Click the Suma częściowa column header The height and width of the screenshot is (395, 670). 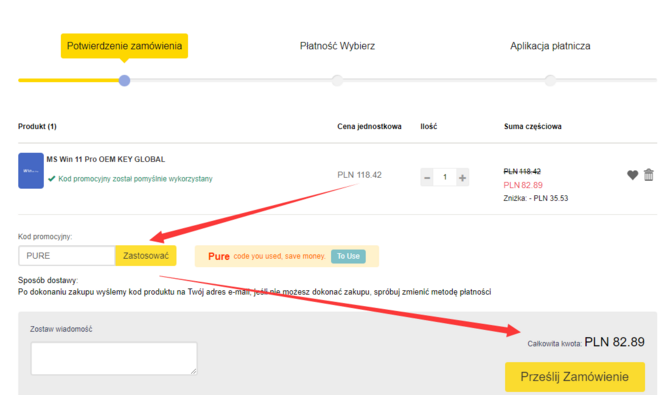tap(532, 126)
